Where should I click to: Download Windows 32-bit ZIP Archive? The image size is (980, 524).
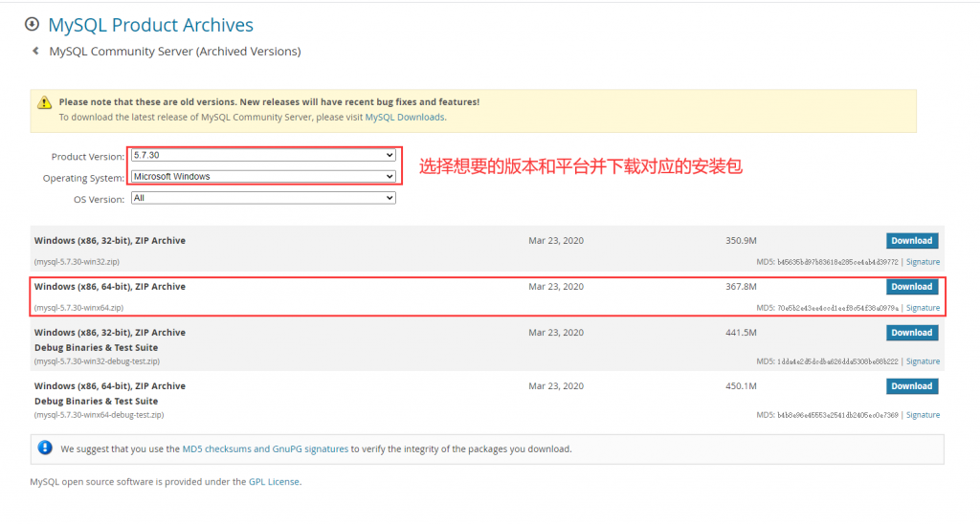click(x=911, y=241)
